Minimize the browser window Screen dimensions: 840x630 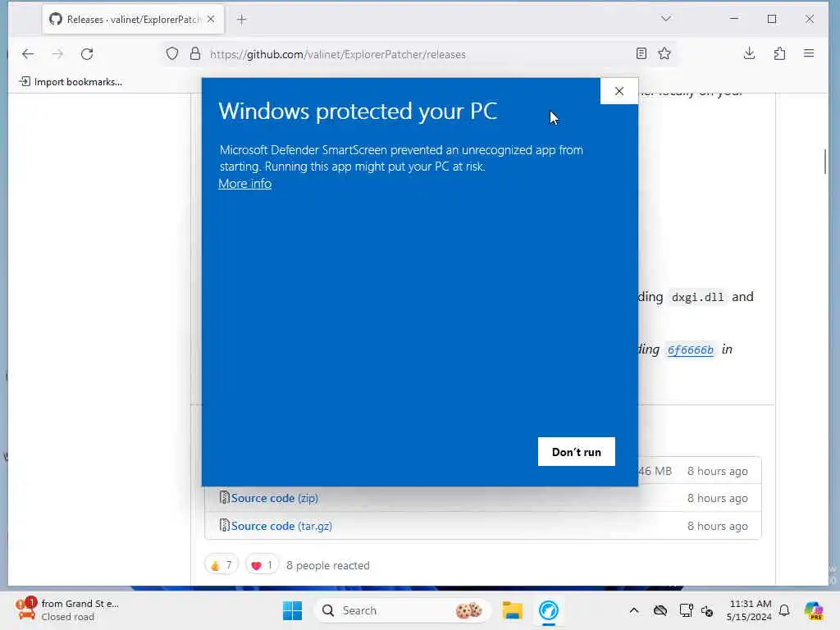click(x=734, y=19)
